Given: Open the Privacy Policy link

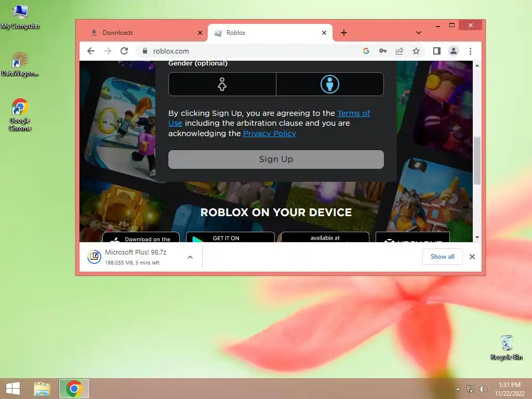Looking at the screenshot, I should tap(270, 134).
